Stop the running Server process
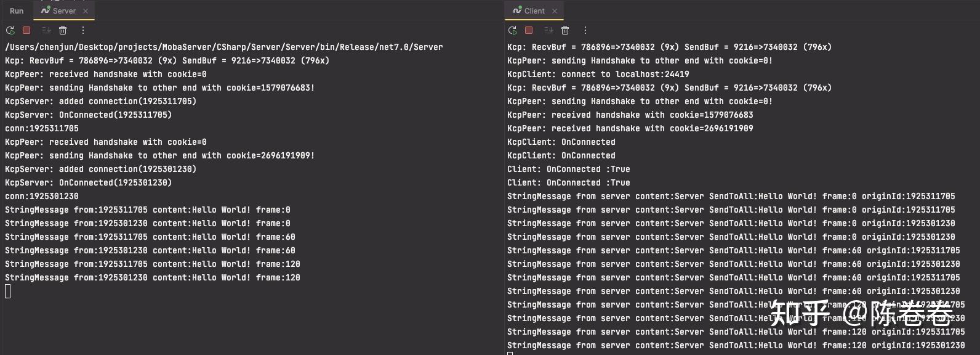 tap(26, 30)
